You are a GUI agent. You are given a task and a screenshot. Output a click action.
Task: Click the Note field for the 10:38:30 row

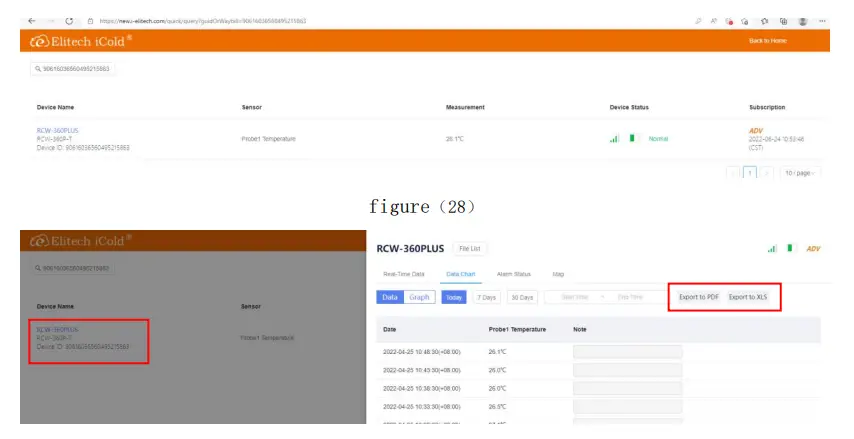tap(627, 388)
